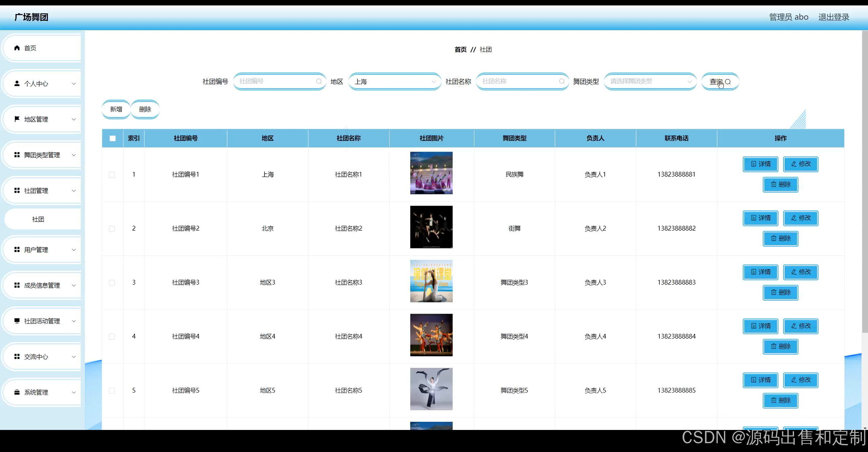Select the 社团 submenu item
Viewport: 868px width, 452px height.
pyautogui.click(x=38, y=219)
